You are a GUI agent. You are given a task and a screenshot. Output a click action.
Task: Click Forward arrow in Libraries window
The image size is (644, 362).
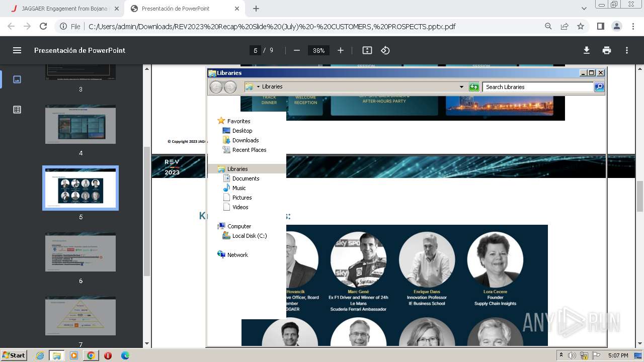point(230,87)
